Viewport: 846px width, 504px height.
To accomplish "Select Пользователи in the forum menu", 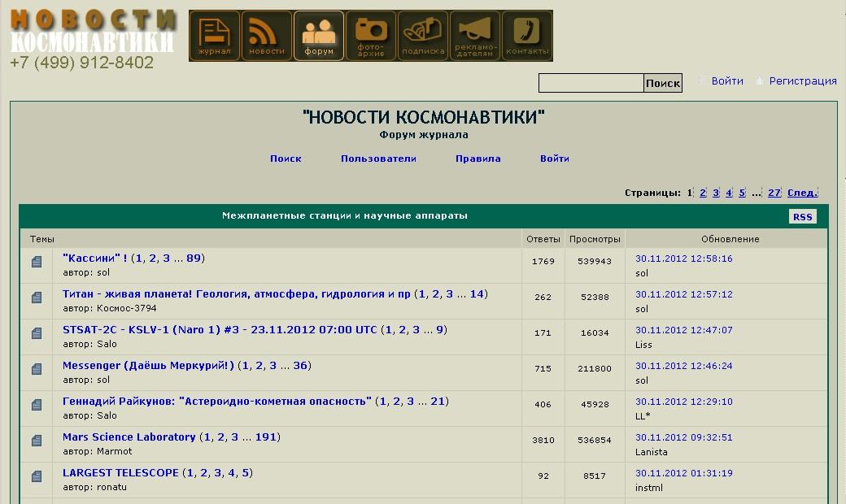I will (x=378, y=159).
